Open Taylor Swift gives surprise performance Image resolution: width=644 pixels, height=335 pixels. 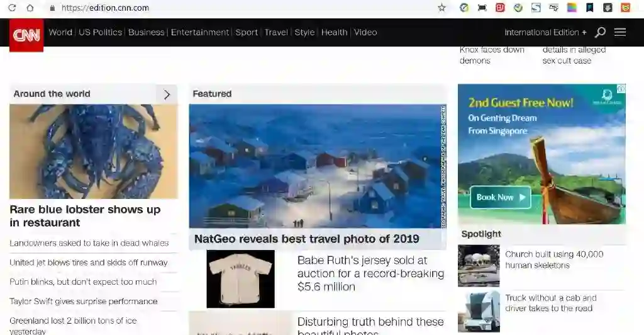[84, 301]
